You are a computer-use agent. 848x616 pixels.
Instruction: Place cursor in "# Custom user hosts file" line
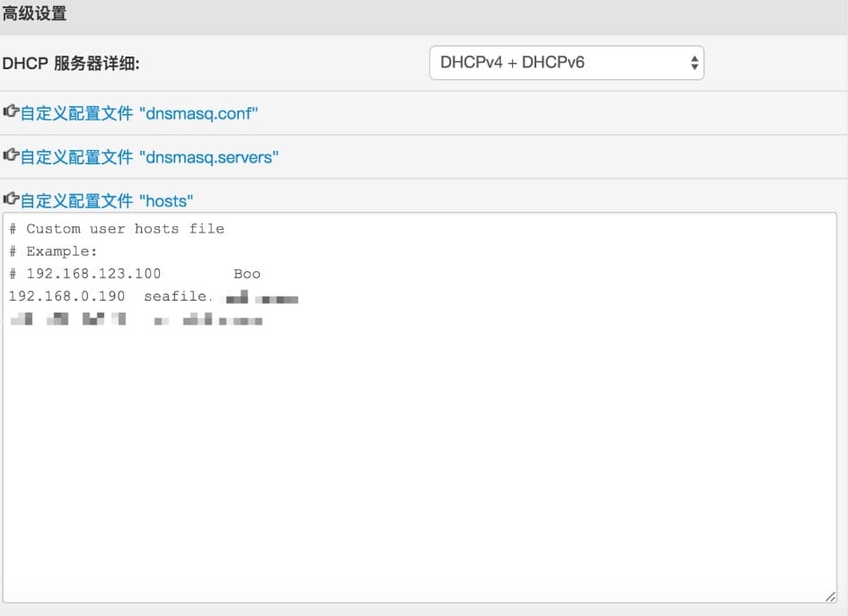click(x=117, y=229)
